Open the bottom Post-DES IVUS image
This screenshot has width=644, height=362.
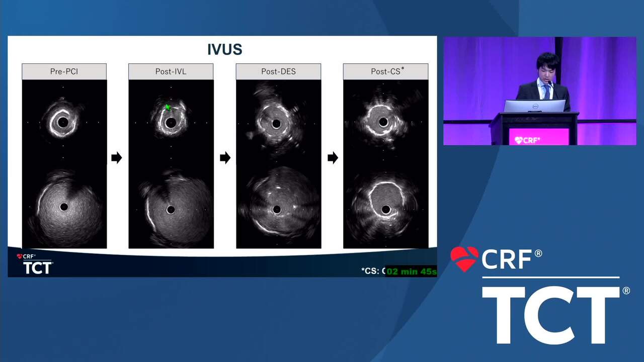coord(278,207)
